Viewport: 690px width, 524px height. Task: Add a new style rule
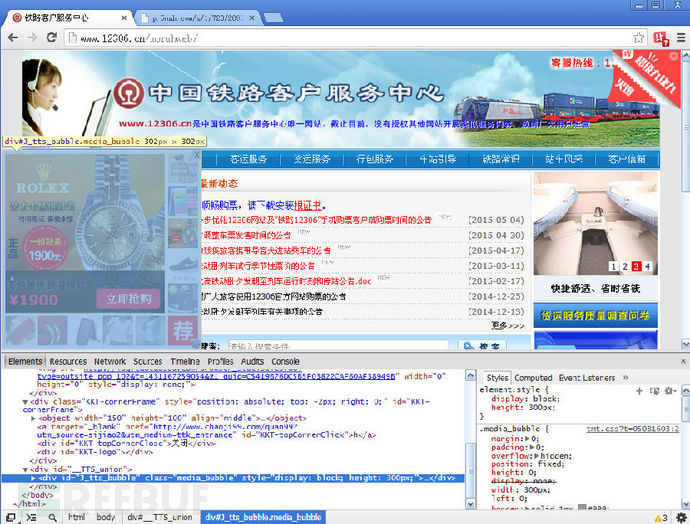(x=639, y=391)
